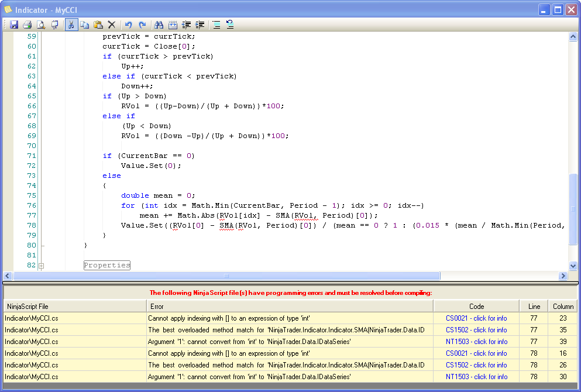
Task: Click the Cut scissors icon
Action: pyautogui.click(x=71, y=25)
